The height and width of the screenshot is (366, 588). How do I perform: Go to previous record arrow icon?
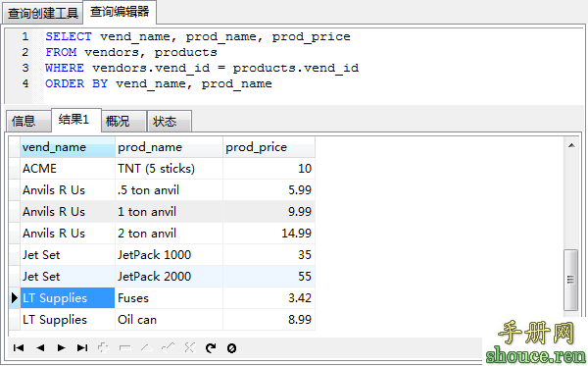pos(40,348)
